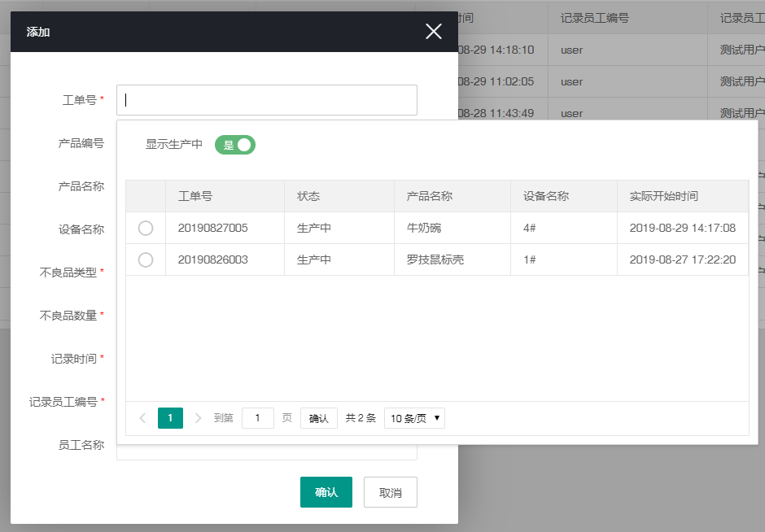765x532 pixels.
Task: Click inside the 工单号 input field
Action: [267, 99]
